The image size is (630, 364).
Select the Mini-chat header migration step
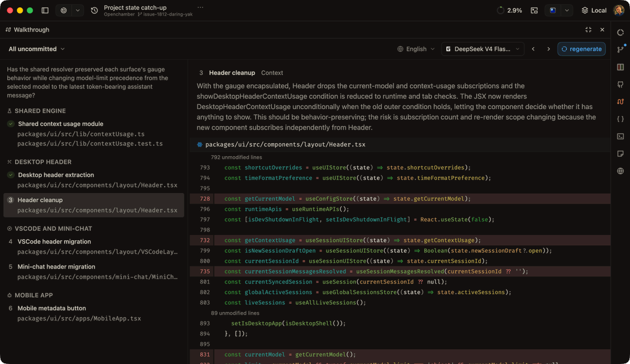point(56,266)
